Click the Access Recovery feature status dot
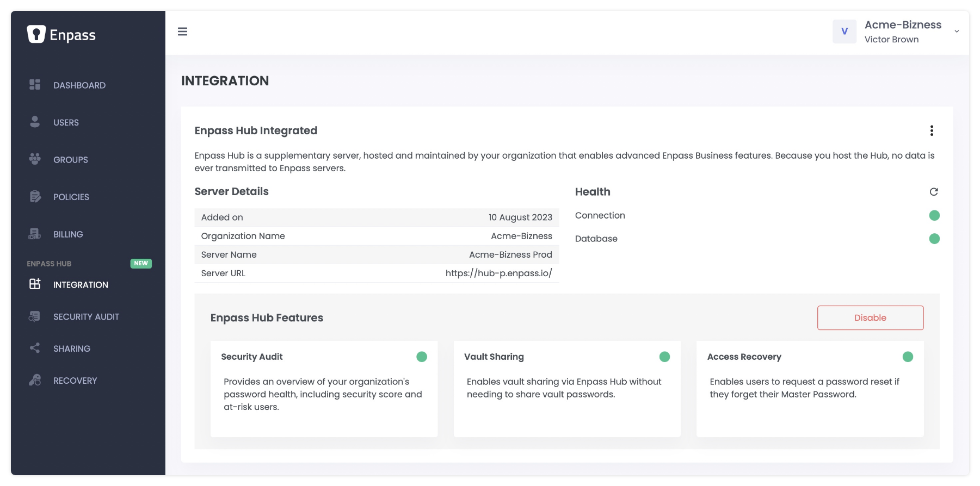This screenshot has height=486, width=980. [908, 357]
